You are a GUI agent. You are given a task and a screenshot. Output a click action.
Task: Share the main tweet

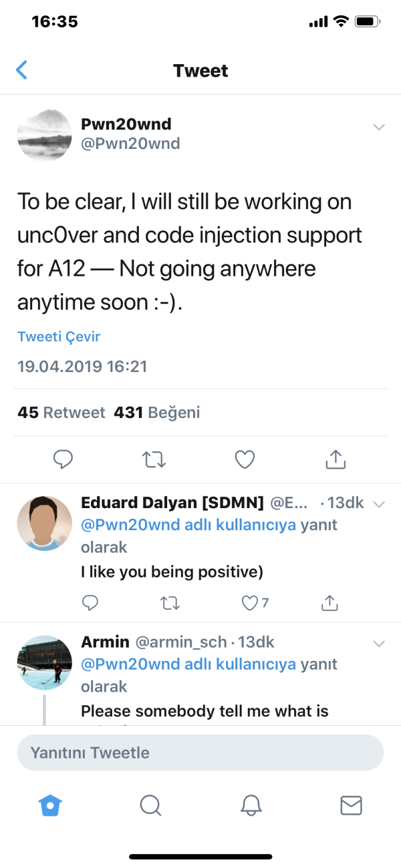[335, 459]
